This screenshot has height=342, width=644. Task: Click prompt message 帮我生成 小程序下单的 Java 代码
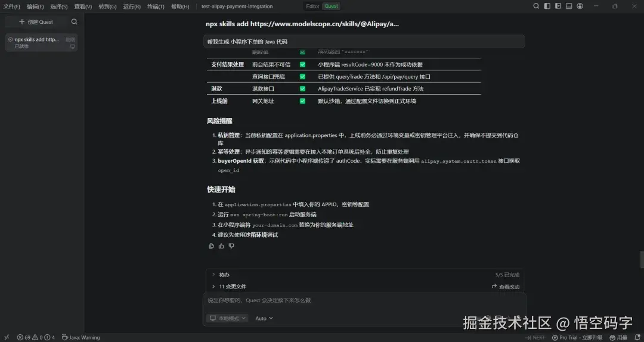(364, 42)
